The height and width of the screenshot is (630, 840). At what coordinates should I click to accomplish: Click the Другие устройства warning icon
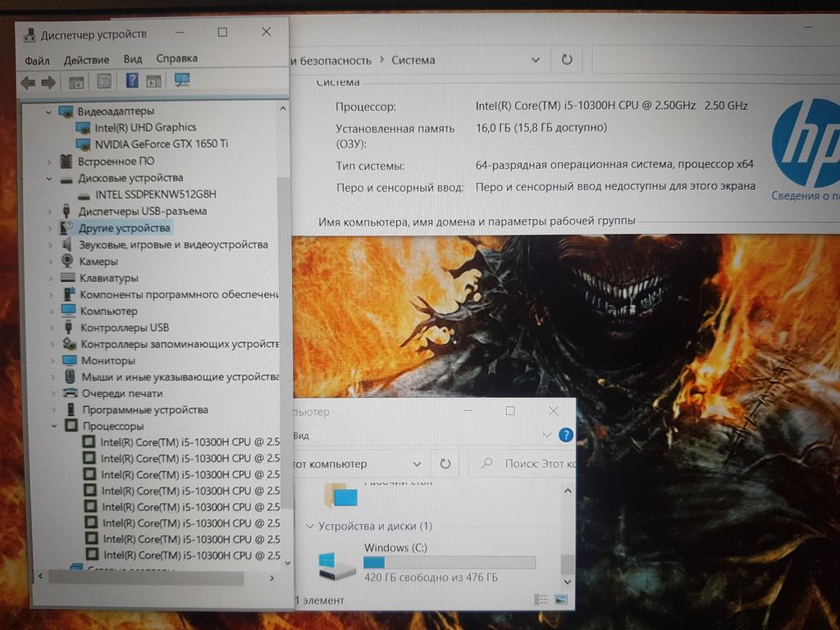66,228
